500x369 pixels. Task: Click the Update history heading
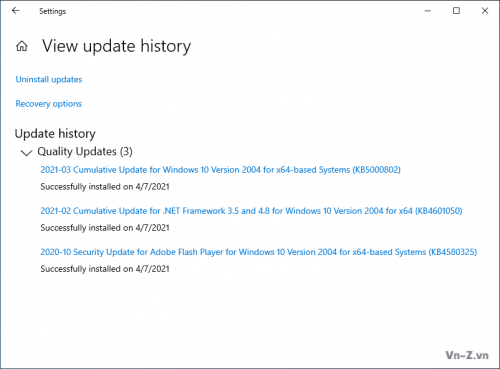[55, 134]
